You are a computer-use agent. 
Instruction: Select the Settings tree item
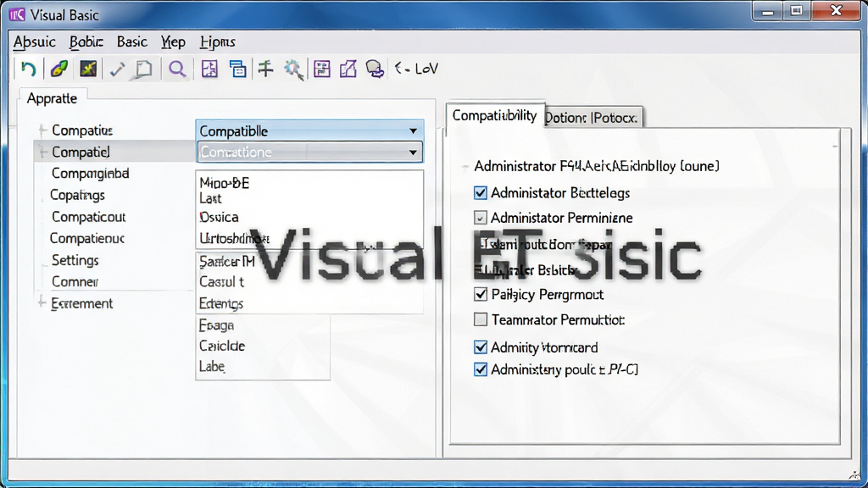pyautogui.click(x=75, y=260)
